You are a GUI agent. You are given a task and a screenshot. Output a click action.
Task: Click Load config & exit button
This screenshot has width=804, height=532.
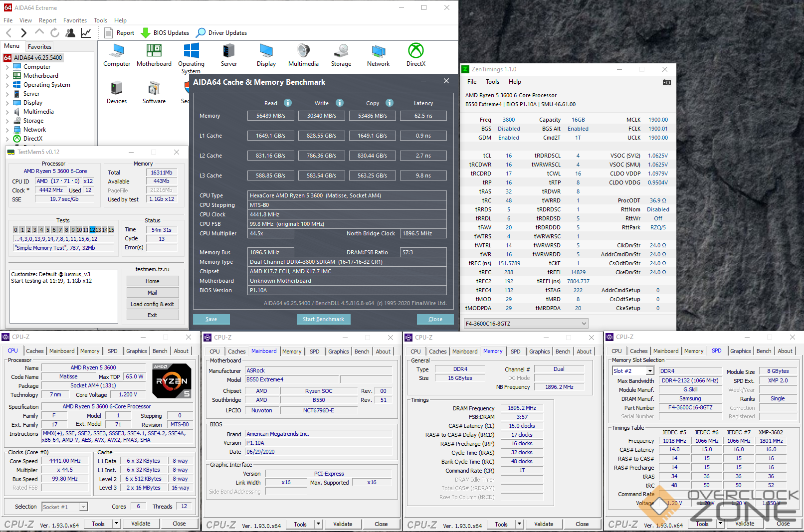click(x=152, y=304)
